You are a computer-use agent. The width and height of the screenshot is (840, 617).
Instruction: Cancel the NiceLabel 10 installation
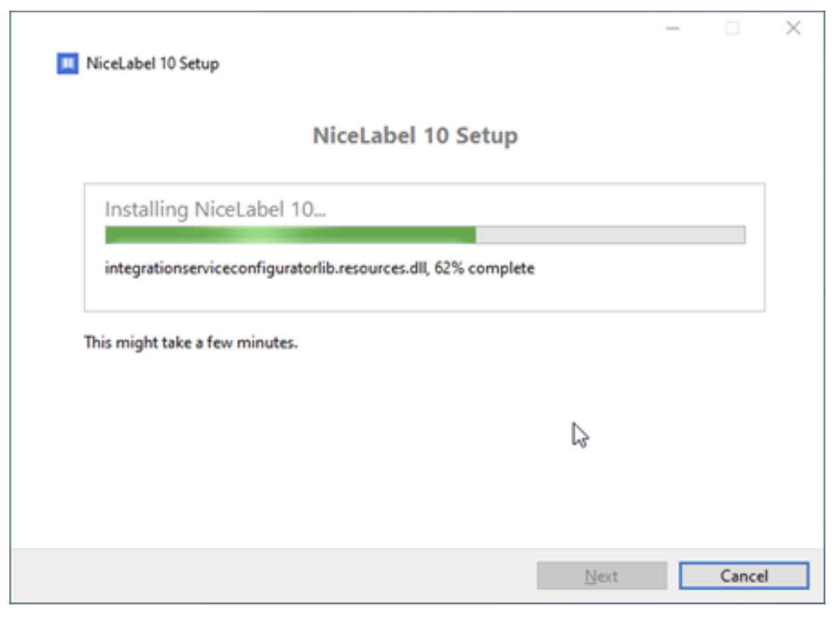pos(744,576)
